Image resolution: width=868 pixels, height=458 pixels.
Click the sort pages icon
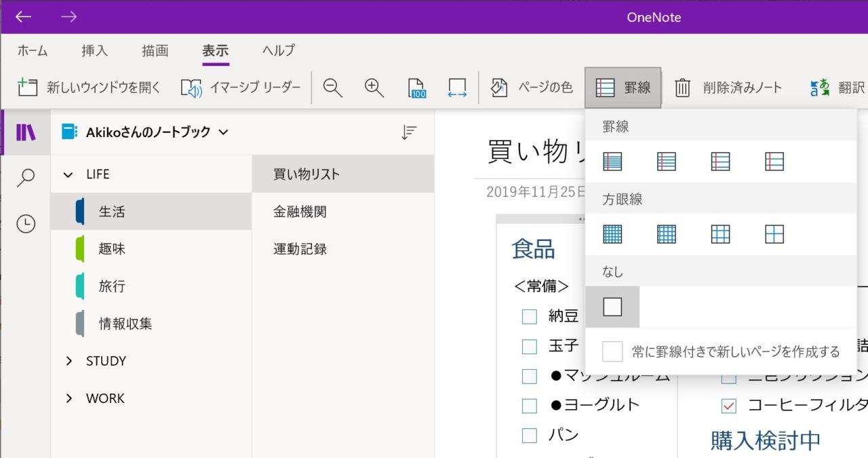[x=408, y=132]
